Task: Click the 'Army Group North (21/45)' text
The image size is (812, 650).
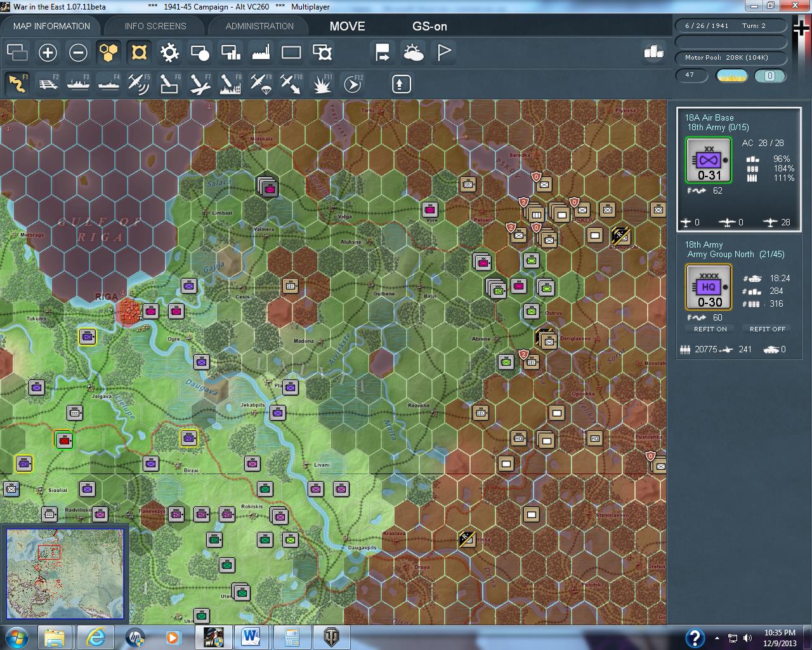Action: coord(736,255)
